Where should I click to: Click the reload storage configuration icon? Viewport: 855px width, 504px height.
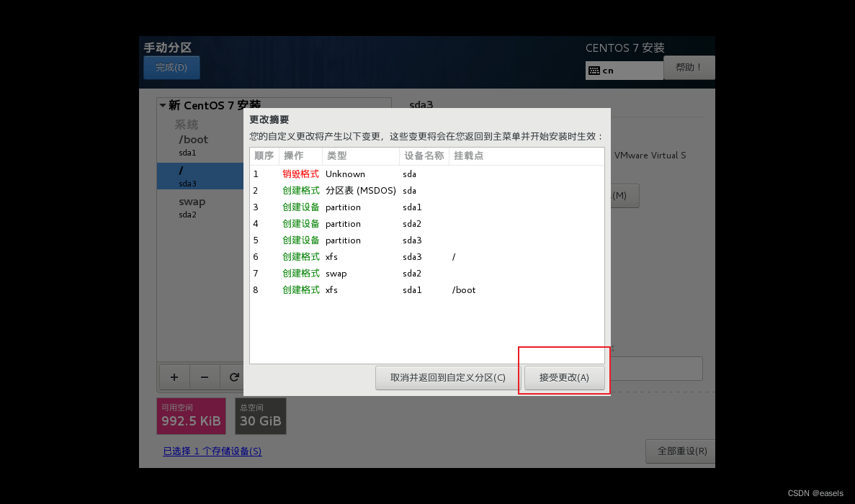click(x=233, y=377)
